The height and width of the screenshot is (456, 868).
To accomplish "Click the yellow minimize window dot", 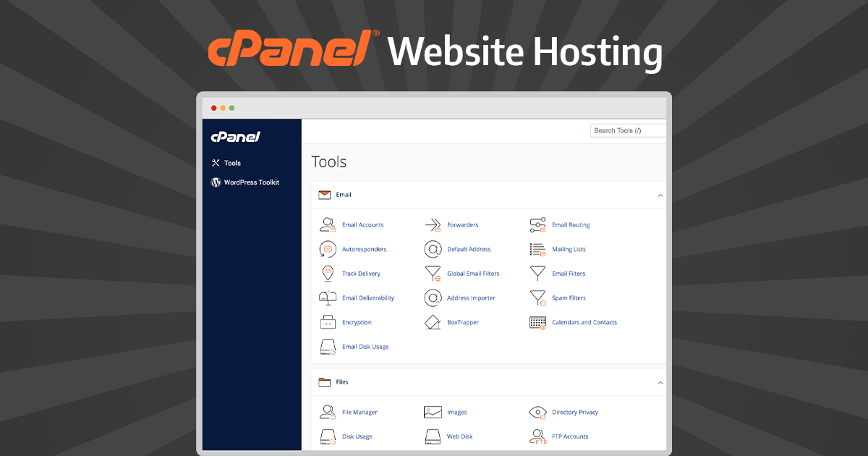I will (x=223, y=109).
